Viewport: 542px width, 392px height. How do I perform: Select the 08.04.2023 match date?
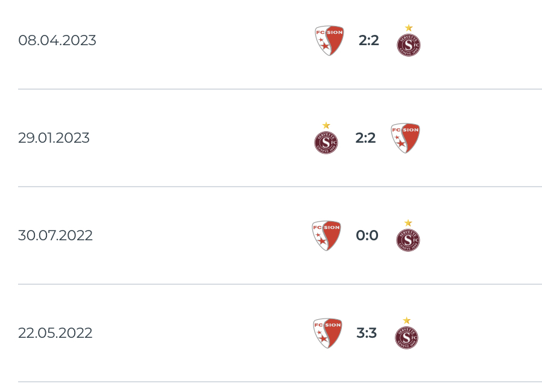click(57, 40)
